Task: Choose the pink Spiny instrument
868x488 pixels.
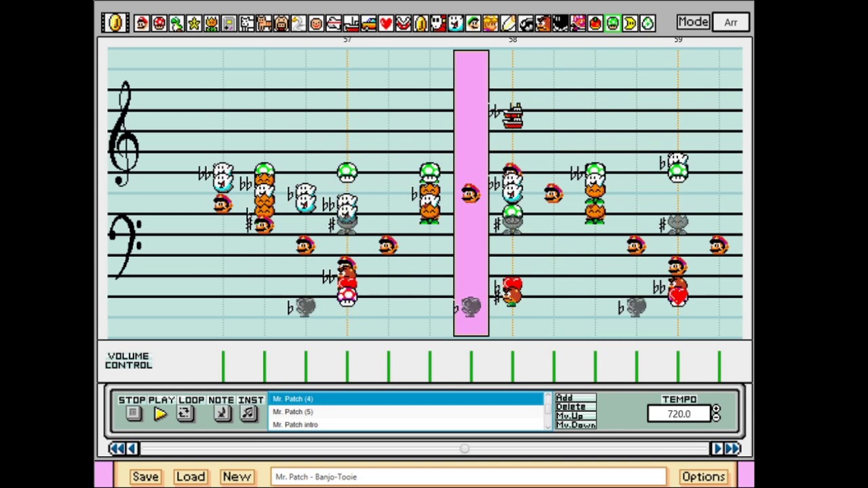Action: point(578,23)
